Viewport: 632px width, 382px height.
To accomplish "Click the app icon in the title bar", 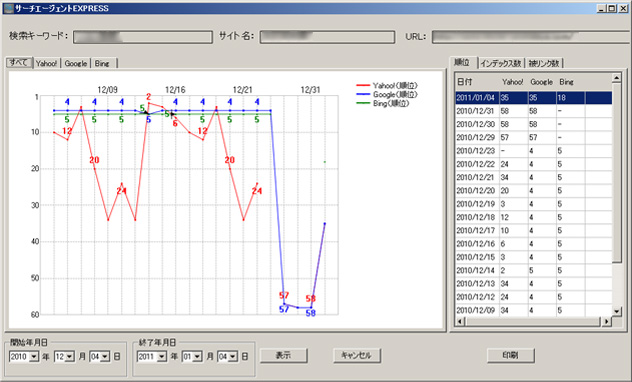I will tap(8, 8).
